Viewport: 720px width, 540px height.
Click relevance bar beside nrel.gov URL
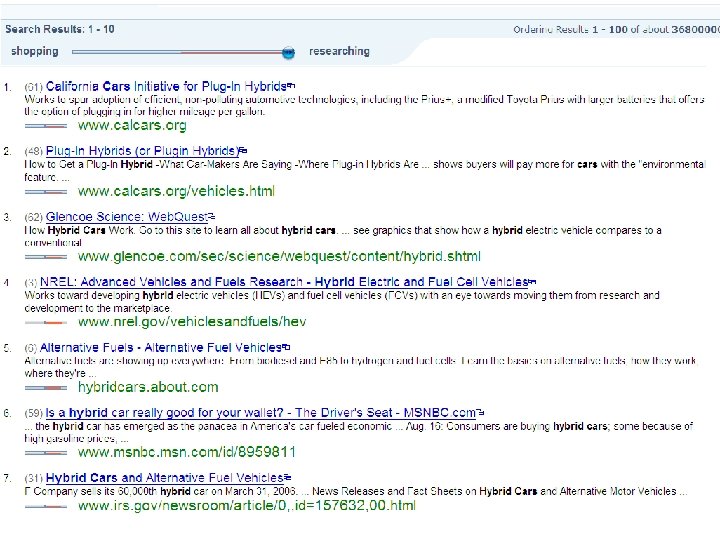(46, 323)
